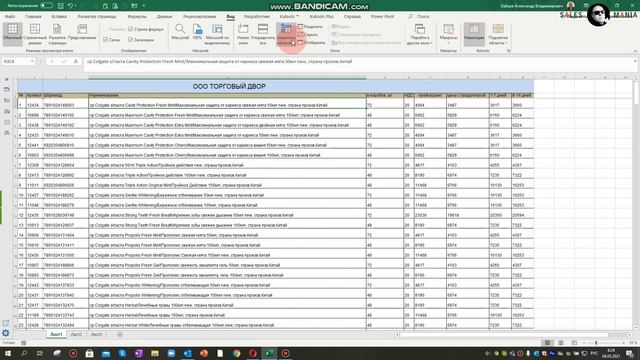The height and width of the screenshot is (360, 640).
Task: Switch to the Kutools tab
Action: click(x=289, y=16)
